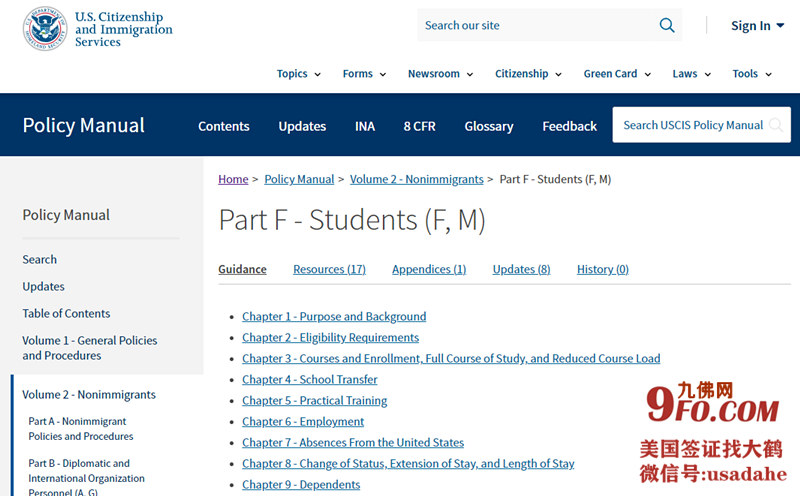Open Glossary in Policy Manual bar
This screenshot has height=496, width=800.
point(489,126)
